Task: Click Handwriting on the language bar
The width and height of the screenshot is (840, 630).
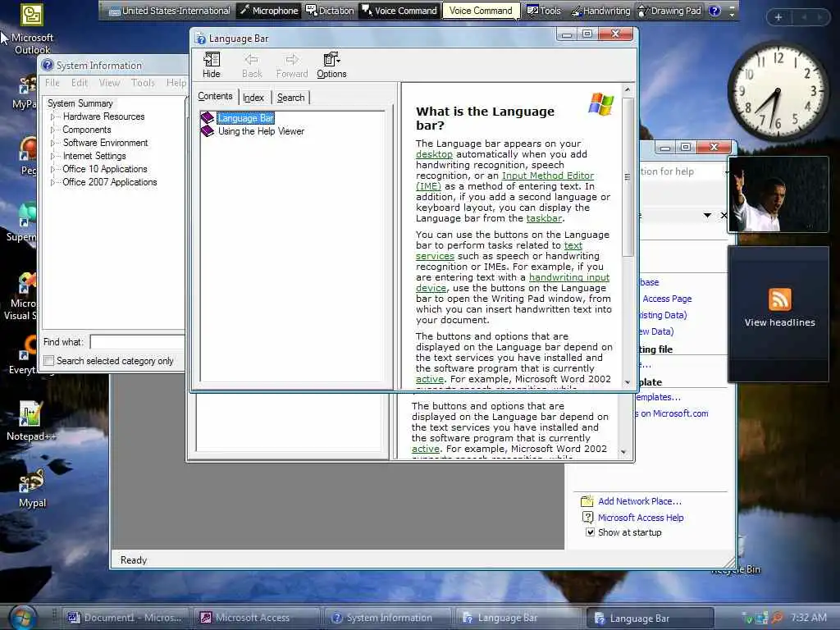Action: point(600,10)
